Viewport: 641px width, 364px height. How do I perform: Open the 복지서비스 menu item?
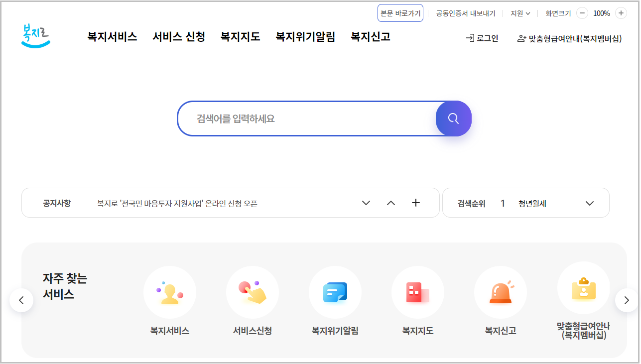click(112, 36)
